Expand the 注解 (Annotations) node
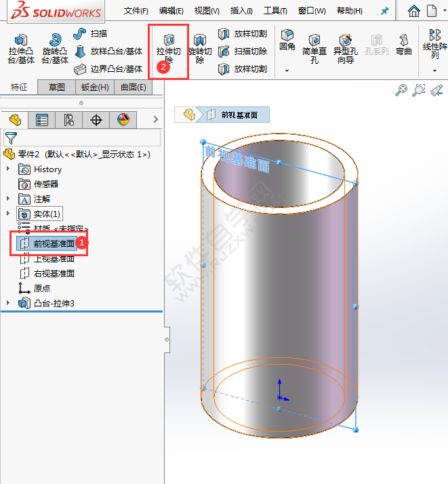The height and width of the screenshot is (484, 448). [8, 198]
